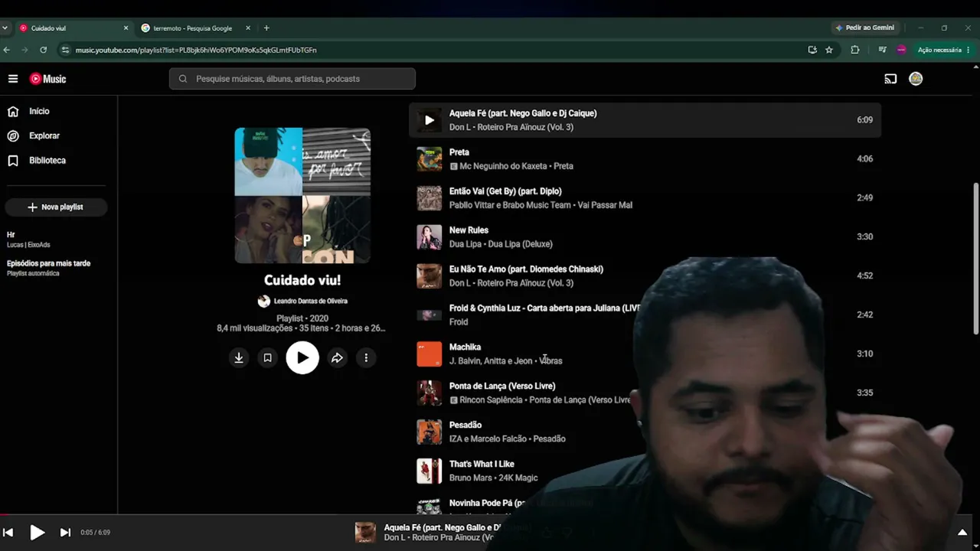Open the cast to device icon
This screenshot has width=980, height=551.
[x=890, y=79]
